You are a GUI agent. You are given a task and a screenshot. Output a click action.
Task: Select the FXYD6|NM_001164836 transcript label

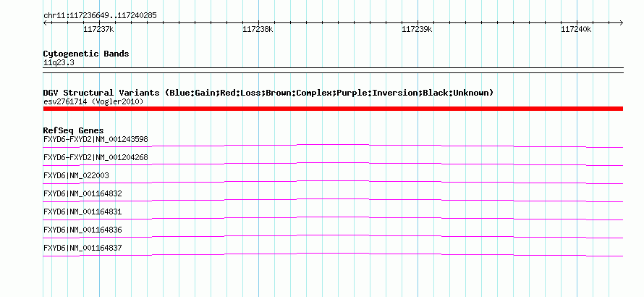point(82,230)
